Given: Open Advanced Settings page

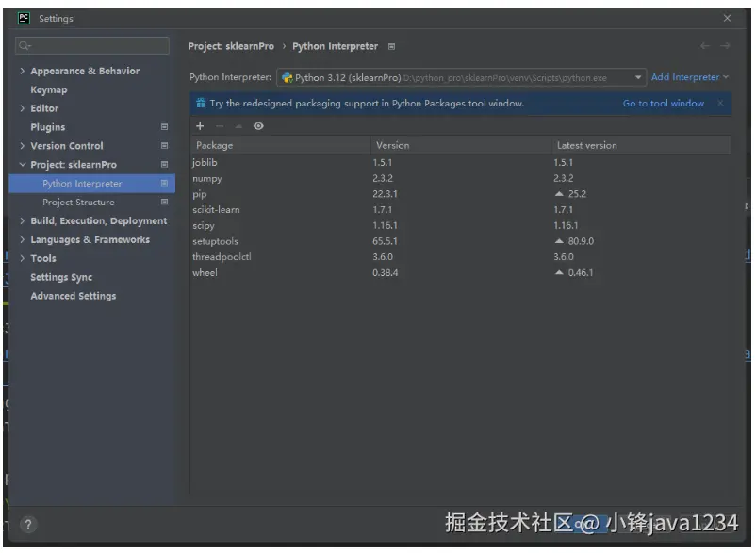Looking at the screenshot, I should click(x=74, y=296).
